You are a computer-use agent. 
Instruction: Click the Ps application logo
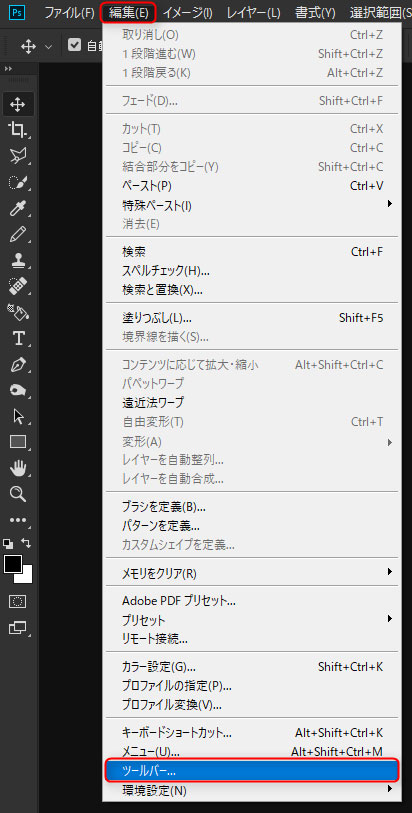(17, 12)
